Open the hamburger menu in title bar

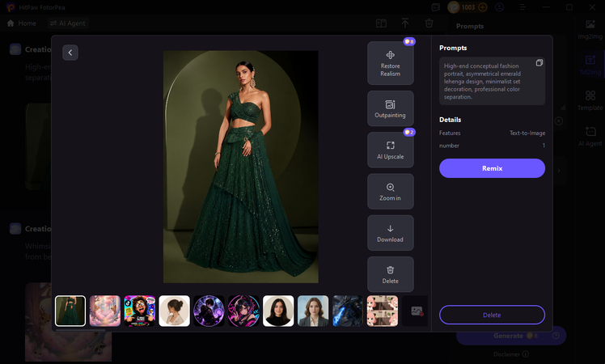coord(522,7)
